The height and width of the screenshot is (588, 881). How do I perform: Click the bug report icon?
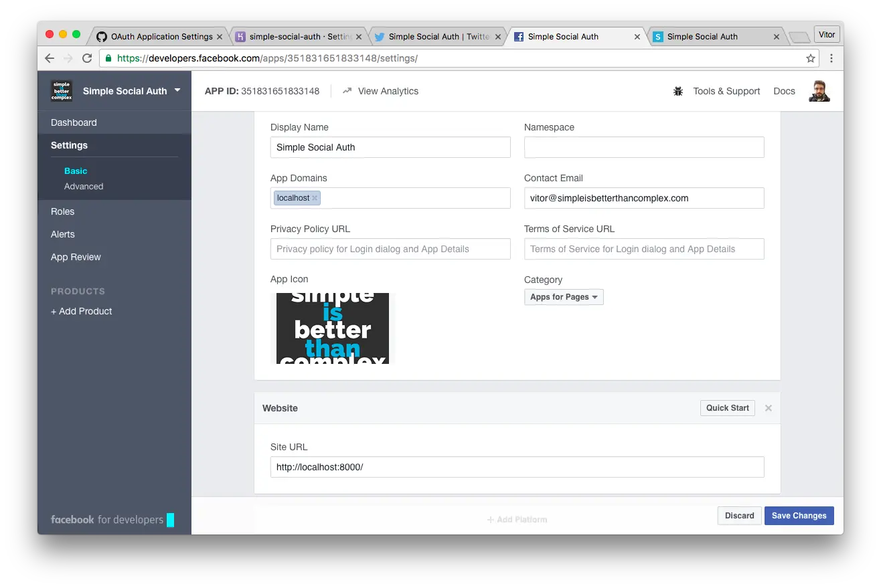(678, 91)
